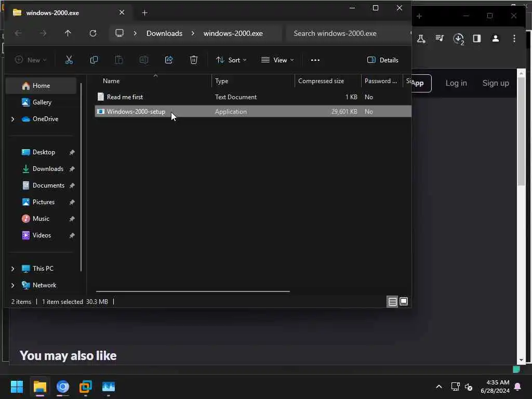Click windows-2000.exe in the breadcrumb path

(233, 33)
